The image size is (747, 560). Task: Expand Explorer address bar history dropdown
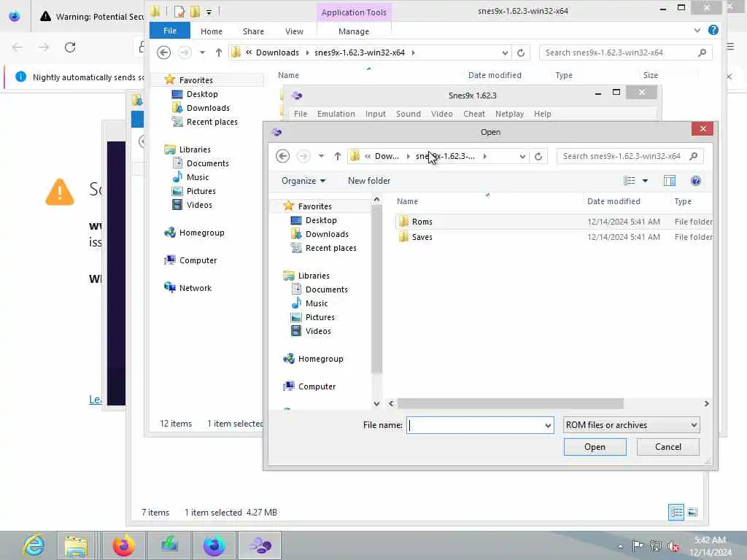[505, 52]
